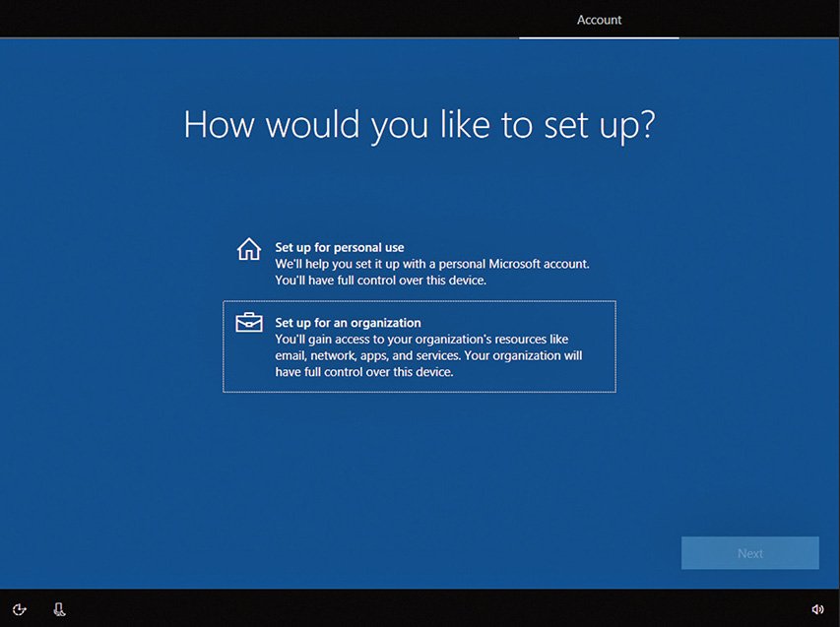The width and height of the screenshot is (840, 627).
Task: Click the underline beneath the Account tab
Action: 599,37
